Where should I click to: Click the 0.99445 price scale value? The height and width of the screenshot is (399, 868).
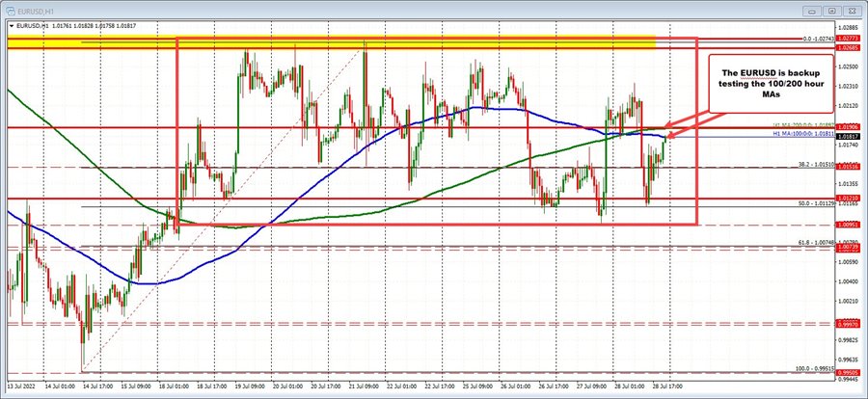click(848, 380)
